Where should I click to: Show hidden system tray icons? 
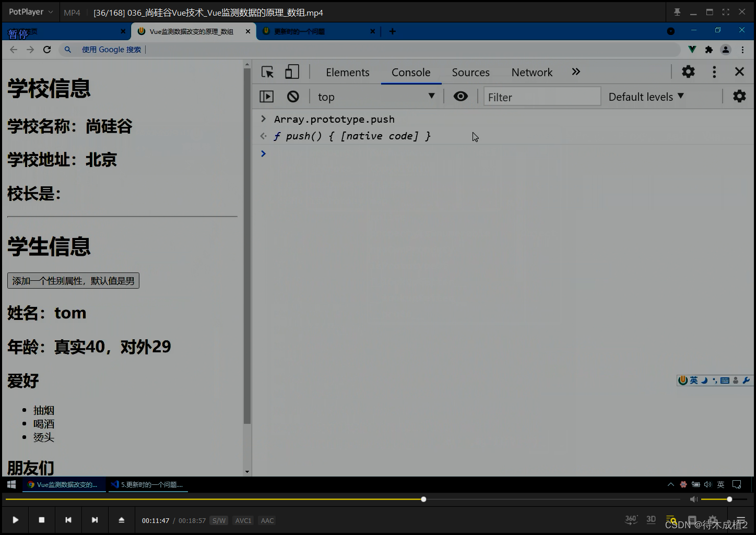[x=671, y=484]
